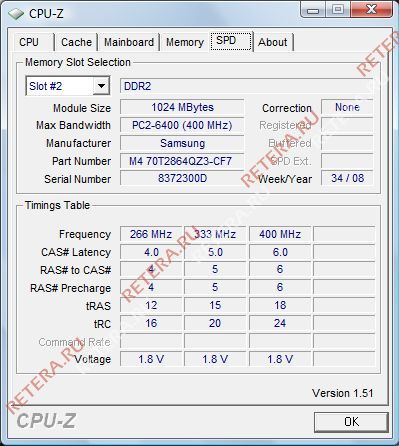Viewport: 399px width, 446px height.
Task: Click the CAS# Latency 4.0 cell
Action: [151, 252]
